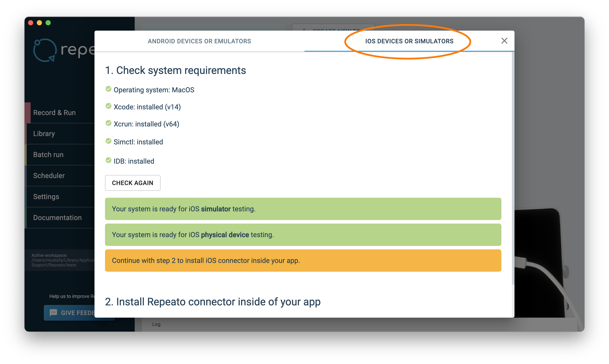Click the Continue with step 2 notice

(x=303, y=261)
